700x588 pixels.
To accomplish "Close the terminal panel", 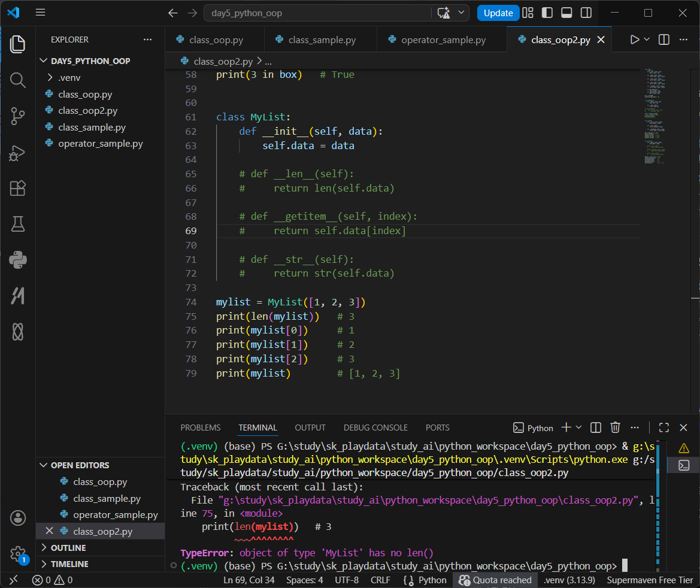I will (683, 428).
